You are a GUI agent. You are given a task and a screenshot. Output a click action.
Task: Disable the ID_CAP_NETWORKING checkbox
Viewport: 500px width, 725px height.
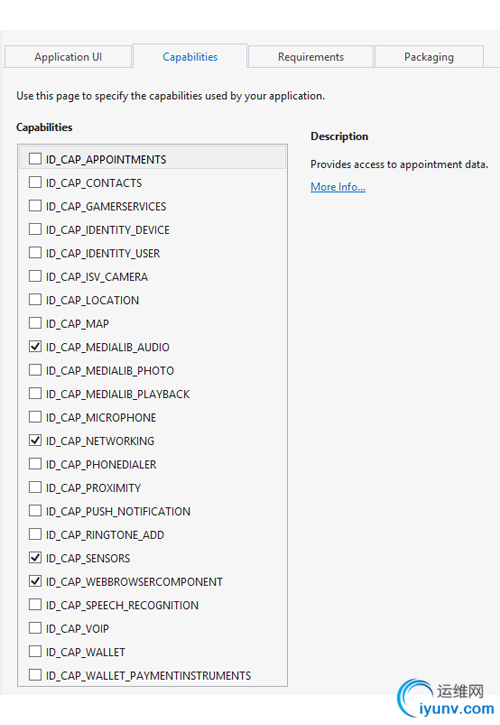point(35,441)
